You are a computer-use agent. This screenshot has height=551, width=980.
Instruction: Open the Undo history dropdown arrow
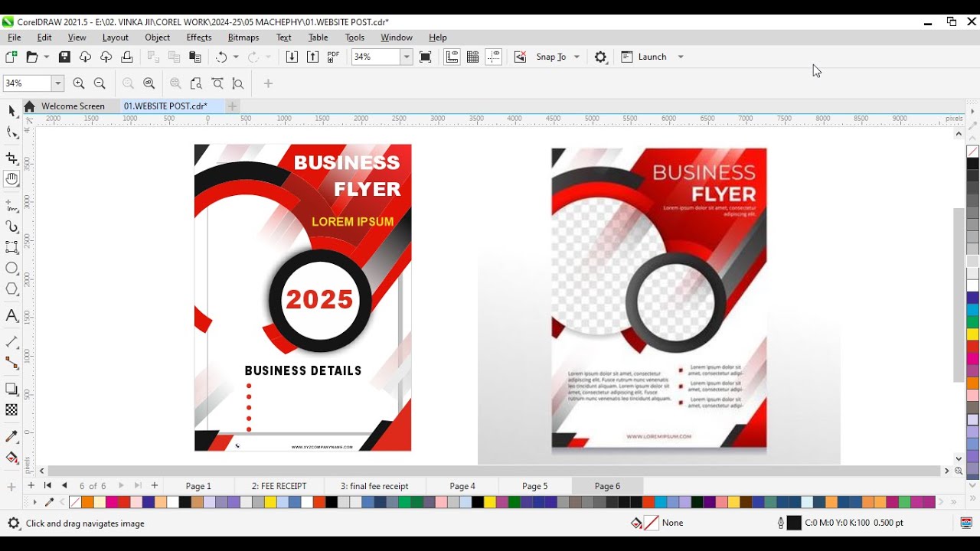click(236, 57)
